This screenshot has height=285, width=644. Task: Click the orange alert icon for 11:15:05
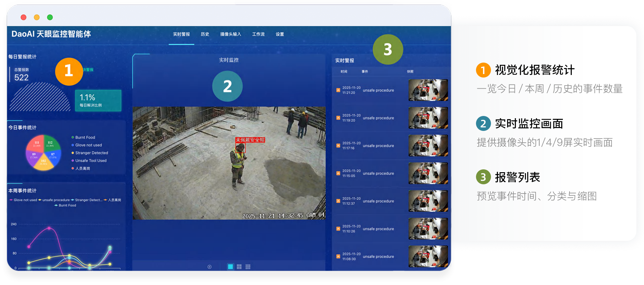[x=338, y=173]
